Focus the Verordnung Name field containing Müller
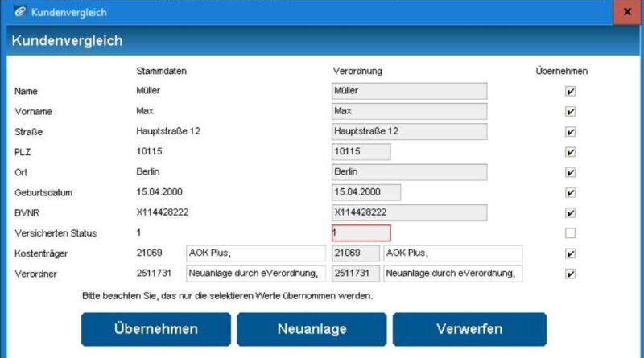This screenshot has width=644, height=358. click(x=410, y=91)
